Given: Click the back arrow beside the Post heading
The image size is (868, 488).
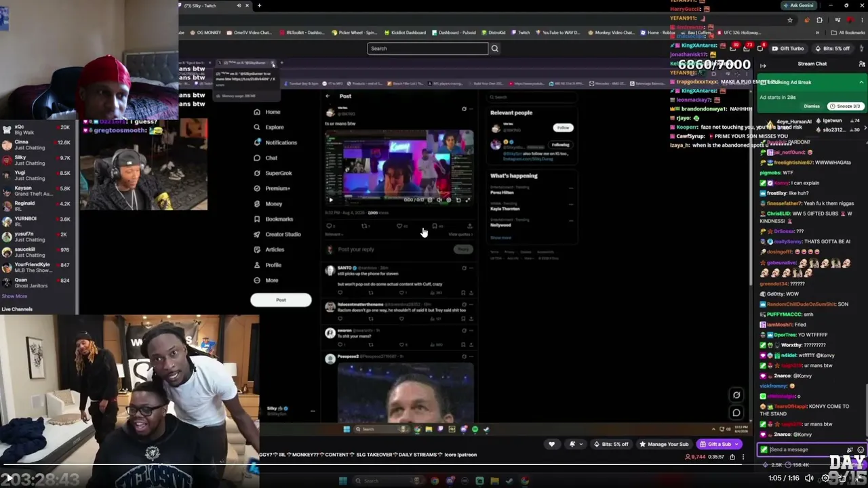Looking at the screenshot, I should click(328, 96).
